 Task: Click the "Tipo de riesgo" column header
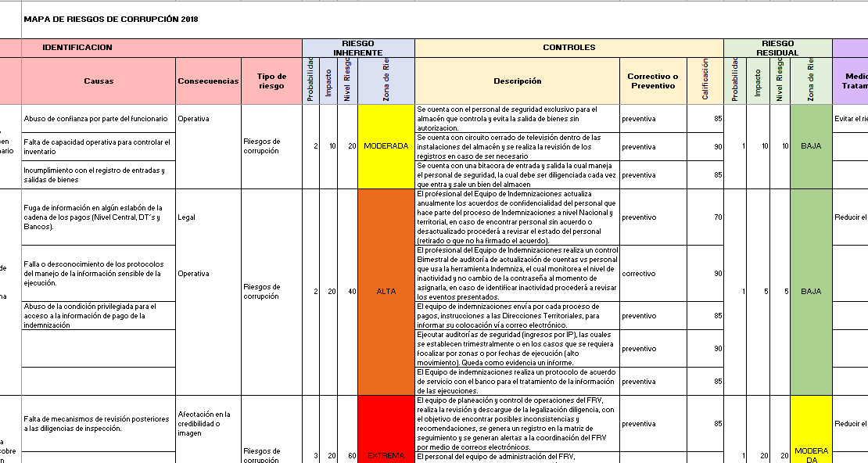(271, 81)
